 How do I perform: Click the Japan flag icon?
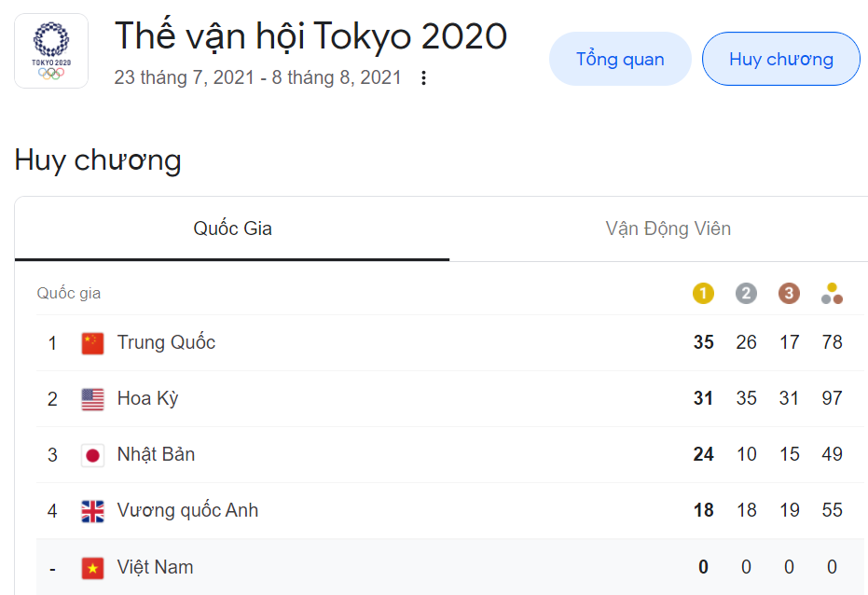92,455
